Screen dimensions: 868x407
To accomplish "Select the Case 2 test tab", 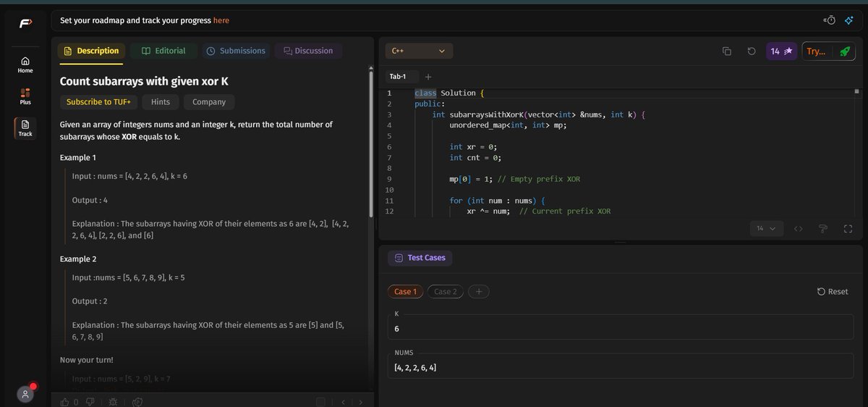I will coord(446,291).
